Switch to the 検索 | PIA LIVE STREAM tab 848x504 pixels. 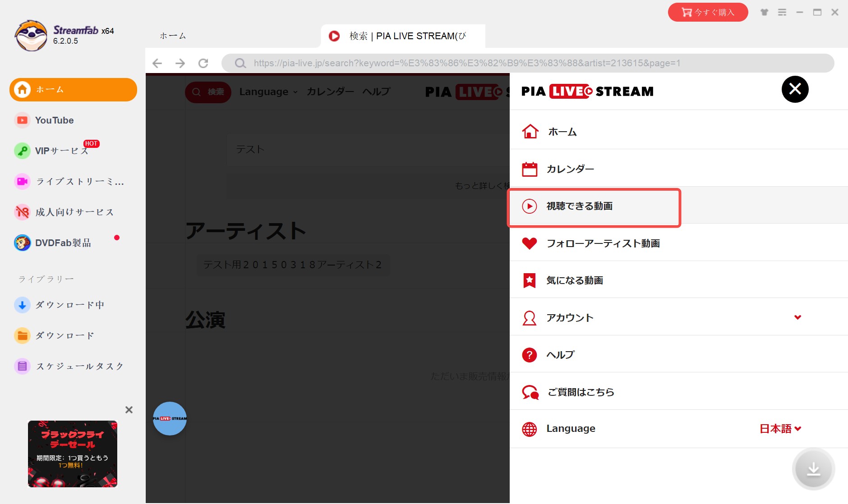click(x=403, y=36)
